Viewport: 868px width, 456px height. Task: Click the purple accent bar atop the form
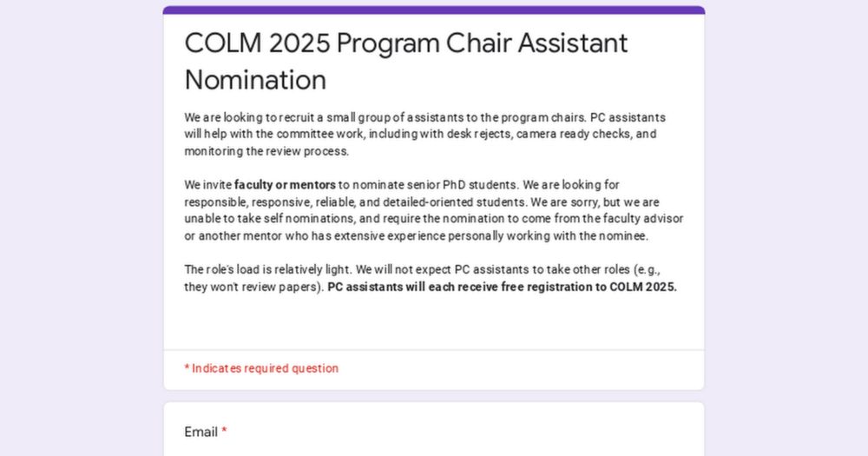433,10
